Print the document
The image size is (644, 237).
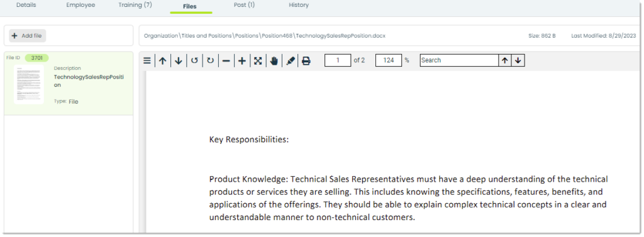point(306,61)
